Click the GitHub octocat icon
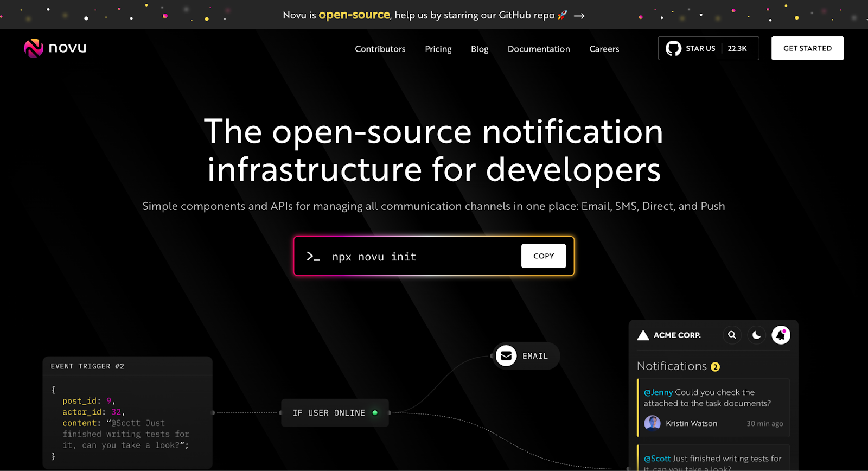Screen dimensions: 868x471 pyautogui.click(x=673, y=48)
